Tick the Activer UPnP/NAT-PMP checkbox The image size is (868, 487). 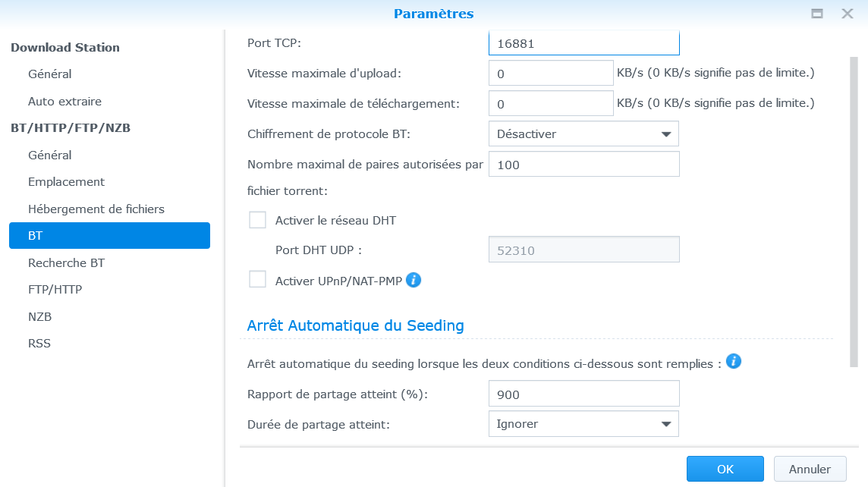258,280
